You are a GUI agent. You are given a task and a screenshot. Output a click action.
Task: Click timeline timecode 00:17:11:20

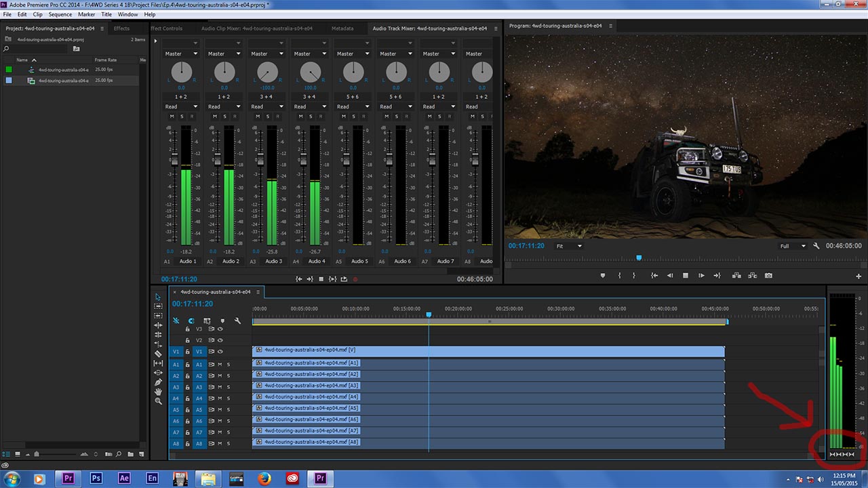point(193,304)
